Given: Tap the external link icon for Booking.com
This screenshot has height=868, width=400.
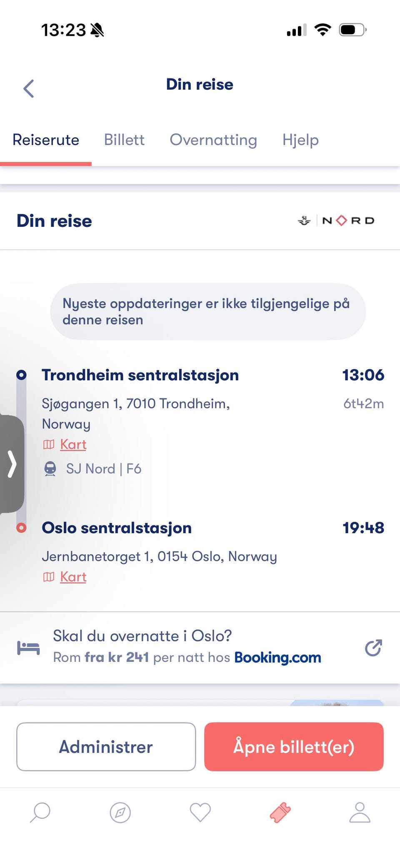Looking at the screenshot, I should pyautogui.click(x=373, y=648).
